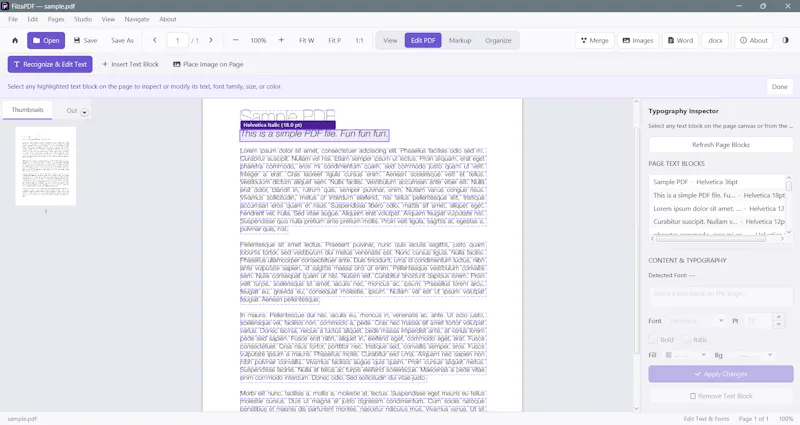The width and height of the screenshot is (800, 425).
Task: Toggle the Bold checkbox
Action: coord(653,339)
